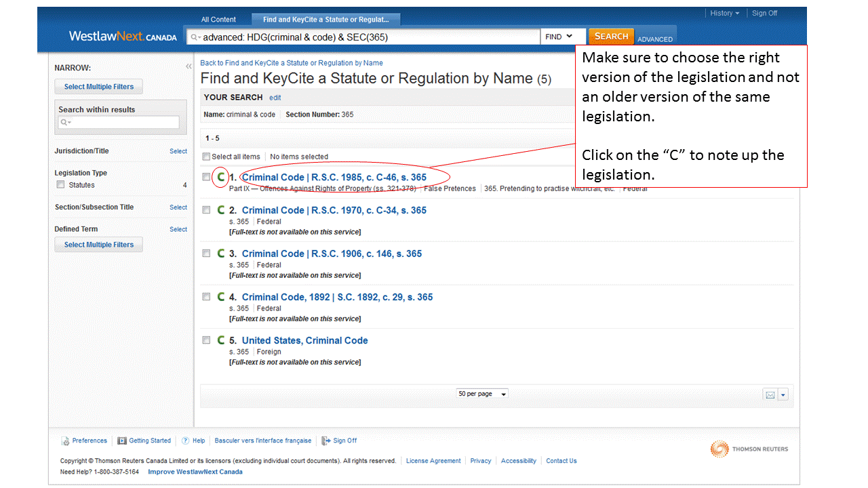The image size is (868, 488).
Task: Open Criminal Code R.S.C. 1970, c. C-34, s. 365
Action: click(x=334, y=210)
